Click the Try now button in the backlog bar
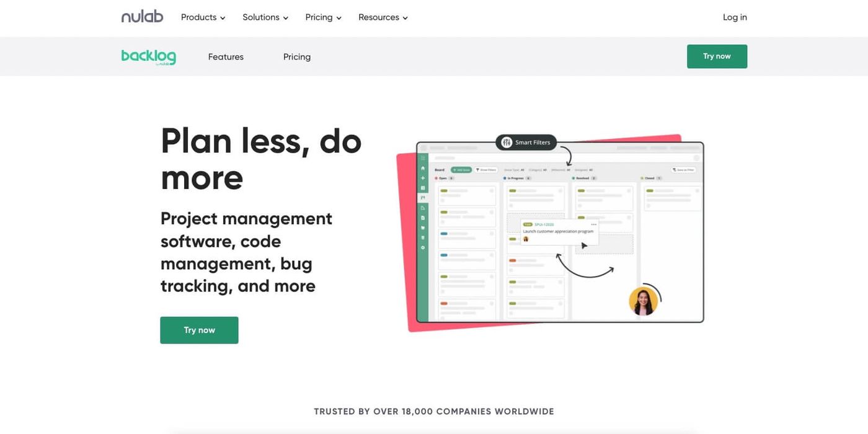This screenshot has height=434, width=868. [x=717, y=56]
